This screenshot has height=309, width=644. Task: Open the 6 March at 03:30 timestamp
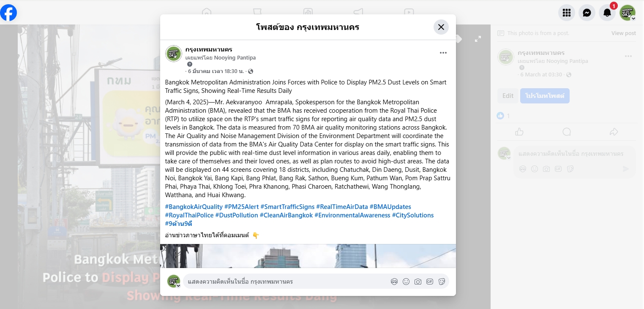(541, 75)
